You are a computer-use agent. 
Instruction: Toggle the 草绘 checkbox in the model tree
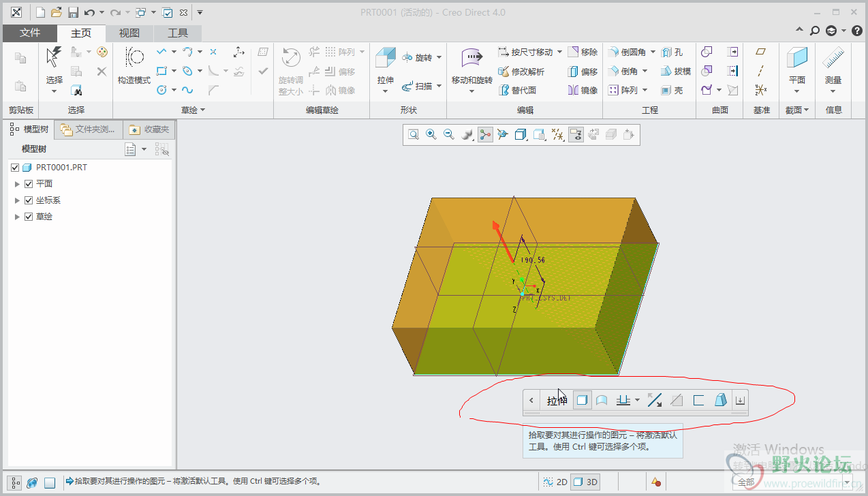point(29,217)
